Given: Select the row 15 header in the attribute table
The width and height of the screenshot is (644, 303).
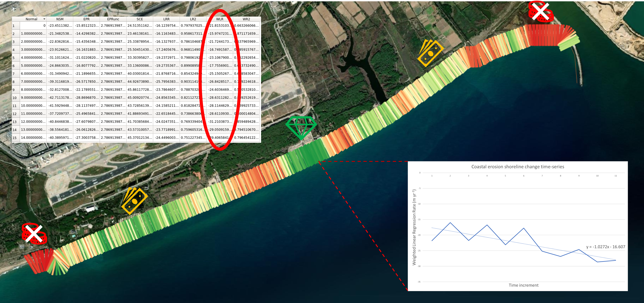Looking at the screenshot, I should (x=16, y=138).
